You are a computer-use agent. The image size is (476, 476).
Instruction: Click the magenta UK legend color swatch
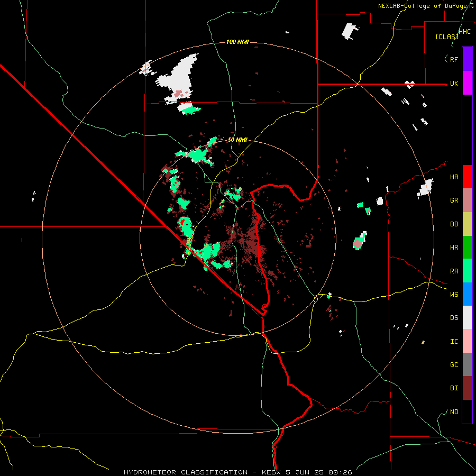click(467, 83)
